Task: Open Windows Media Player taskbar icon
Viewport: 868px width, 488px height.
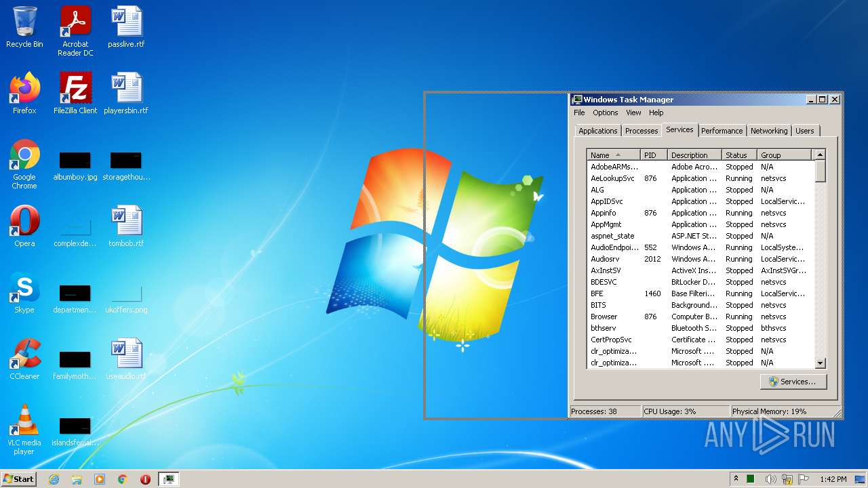Action: click(100, 479)
